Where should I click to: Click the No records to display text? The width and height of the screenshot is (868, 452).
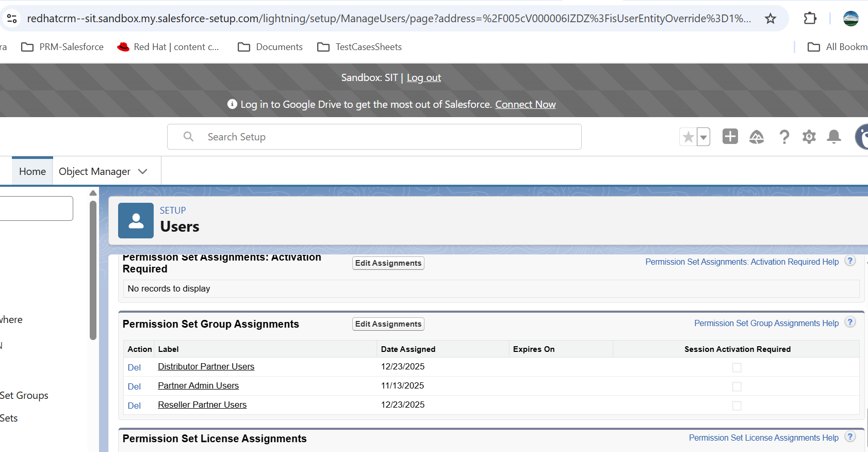tap(169, 289)
